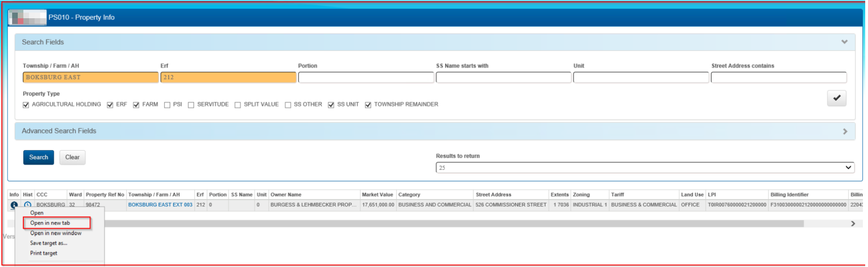
Task: Open the BOKSBURG EAST EXT 003 link
Action: point(160,205)
